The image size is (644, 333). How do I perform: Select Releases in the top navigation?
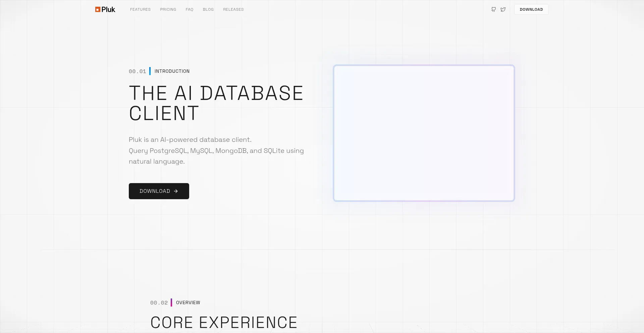(x=233, y=9)
